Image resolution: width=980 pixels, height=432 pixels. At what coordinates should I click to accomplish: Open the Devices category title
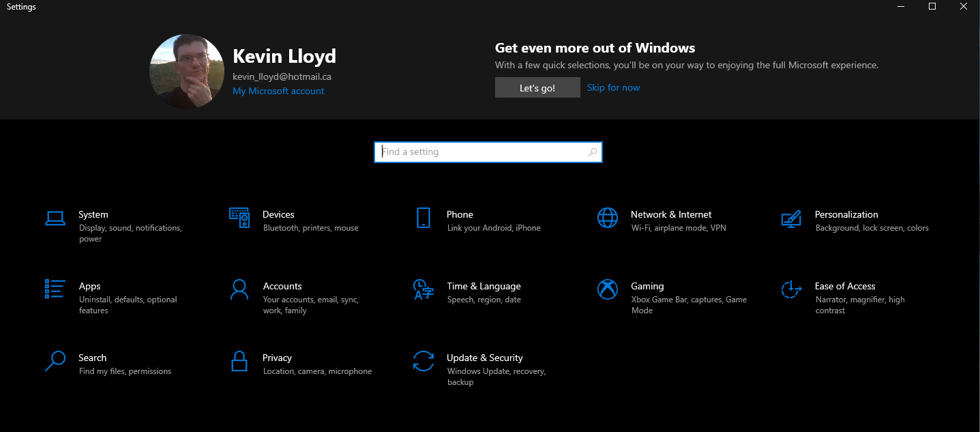coord(278,214)
